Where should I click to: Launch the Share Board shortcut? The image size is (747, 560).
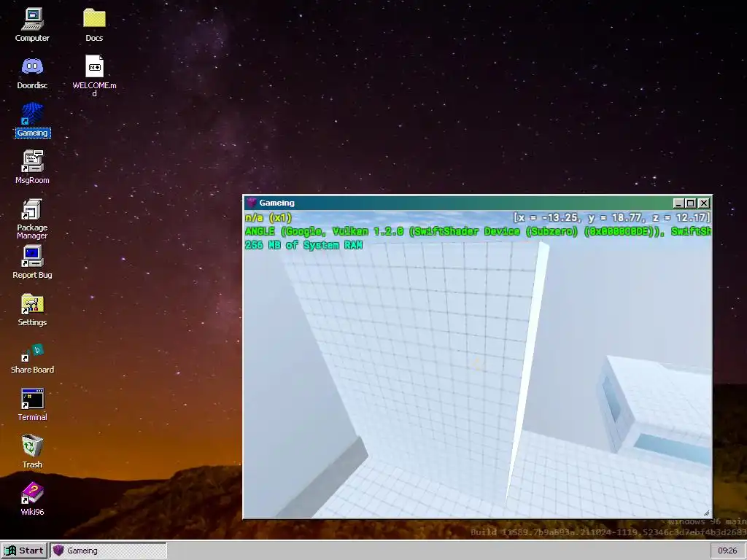[x=32, y=357]
